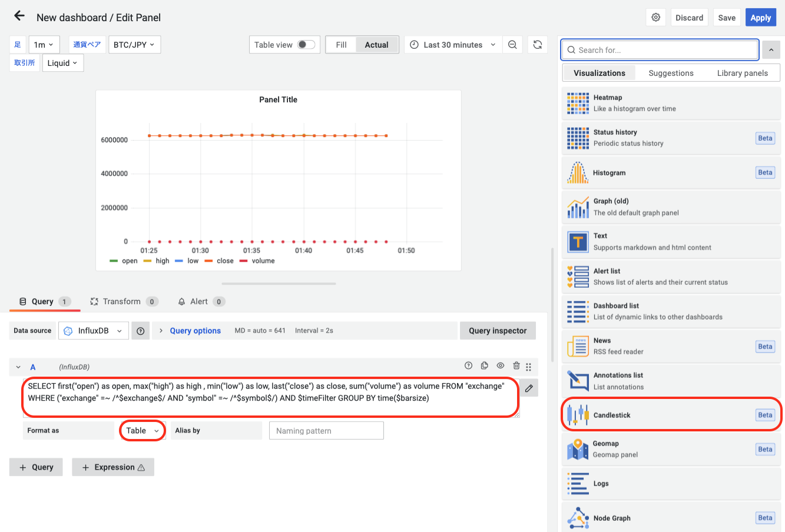
Task: Collapse the visualization picker chevron
Action: pos(771,50)
